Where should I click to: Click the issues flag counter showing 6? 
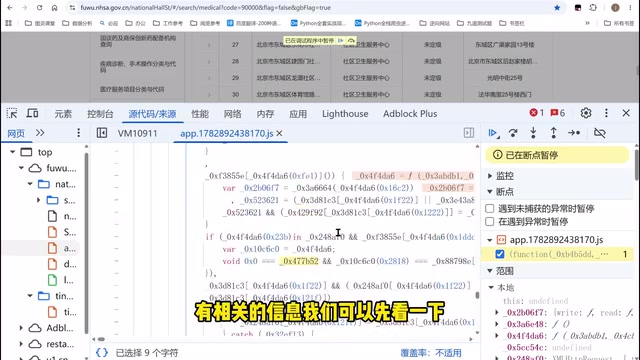(558, 113)
